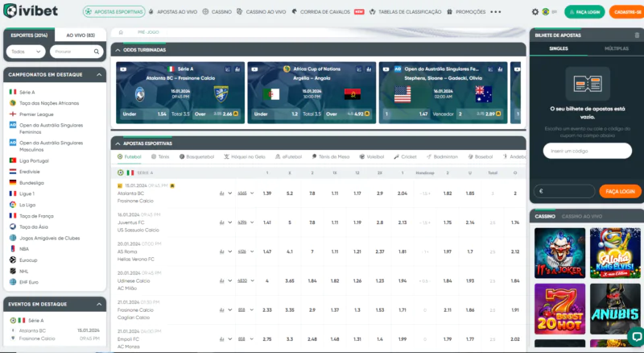Click the search magnifier icon in sidebar
This screenshot has height=353, width=644.
click(96, 52)
